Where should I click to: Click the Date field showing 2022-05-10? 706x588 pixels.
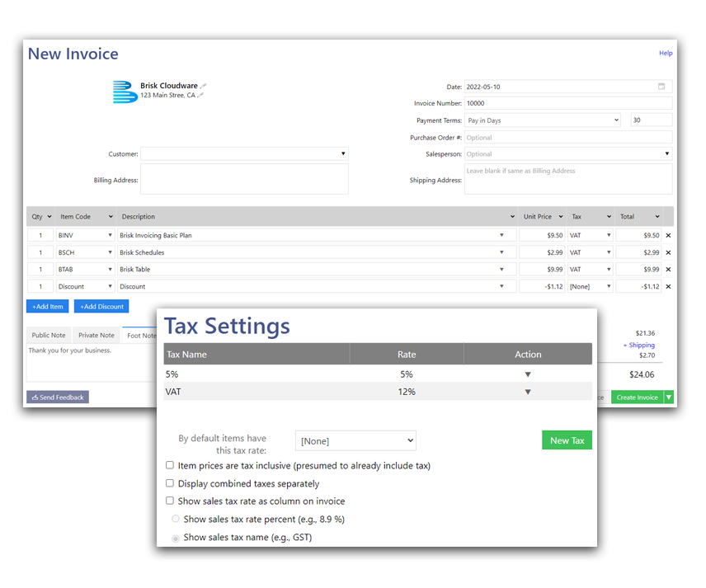[568, 87]
